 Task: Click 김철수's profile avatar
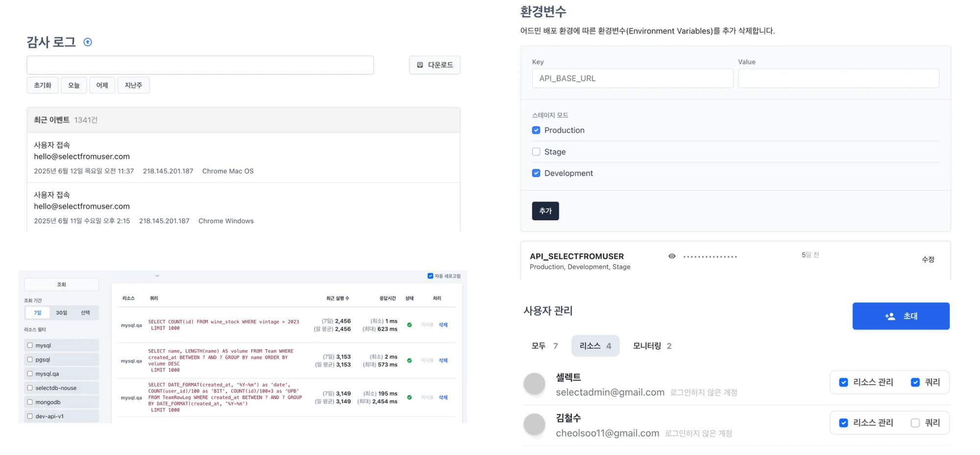click(534, 425)
